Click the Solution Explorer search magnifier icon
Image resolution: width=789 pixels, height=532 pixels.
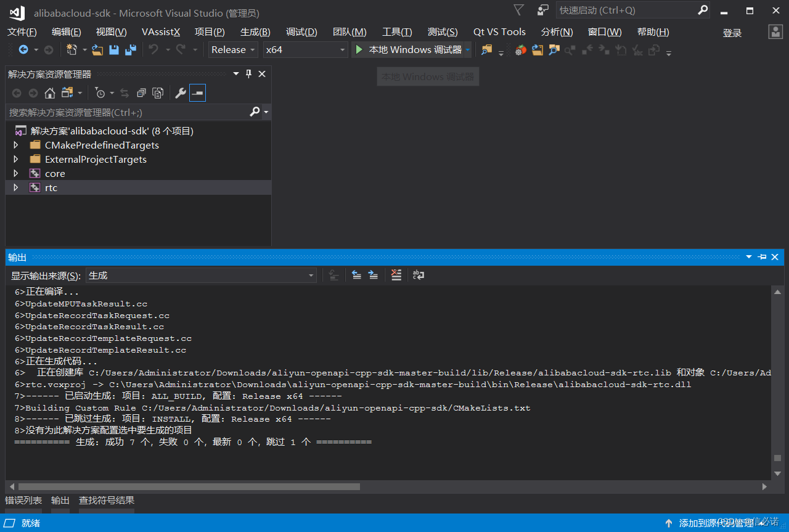[255, 112]
